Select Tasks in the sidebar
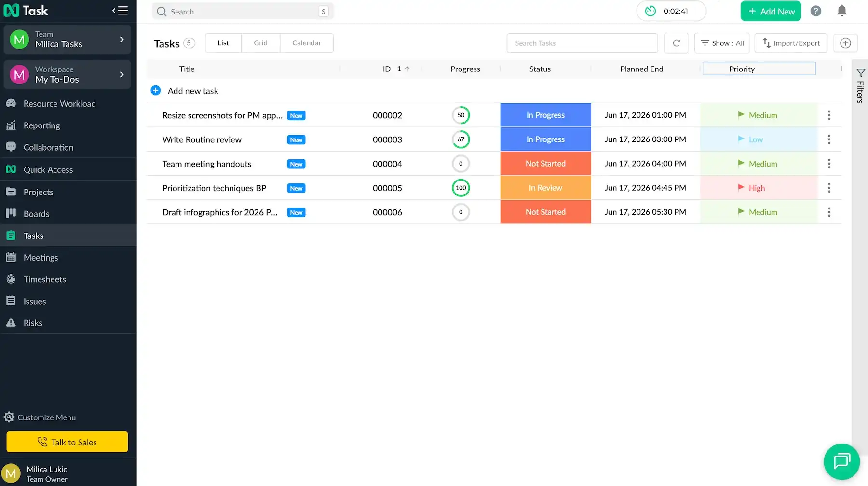The width and height of the screenshot is (868, 486). pos(68,236)
